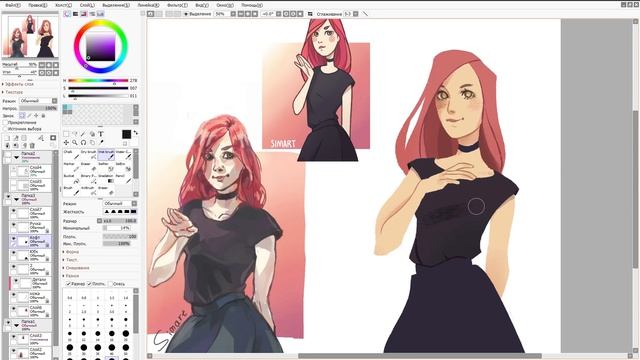Viewport: 640px width, 360px height.
Task: Adjust the brush Размер size slider
Action: click(120, 221)
